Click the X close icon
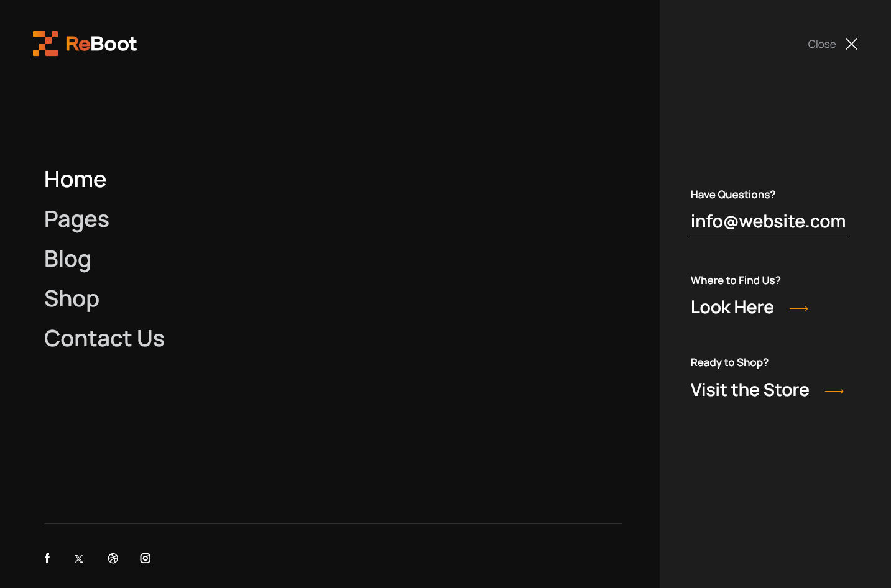891x588 pixels. [852, 44]
